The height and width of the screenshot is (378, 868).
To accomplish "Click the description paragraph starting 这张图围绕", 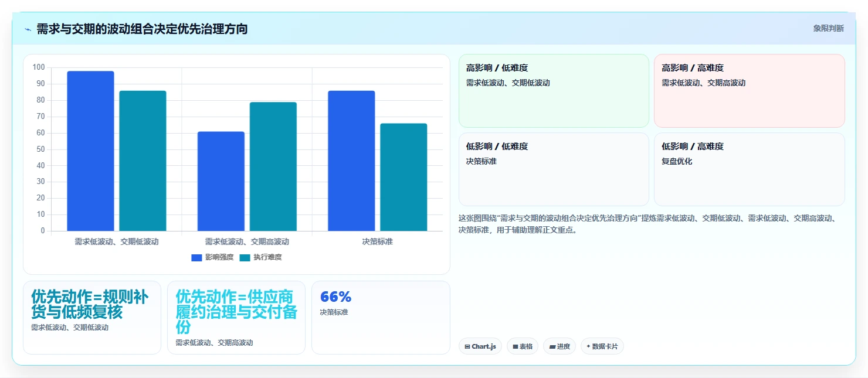I will [651, 224].
